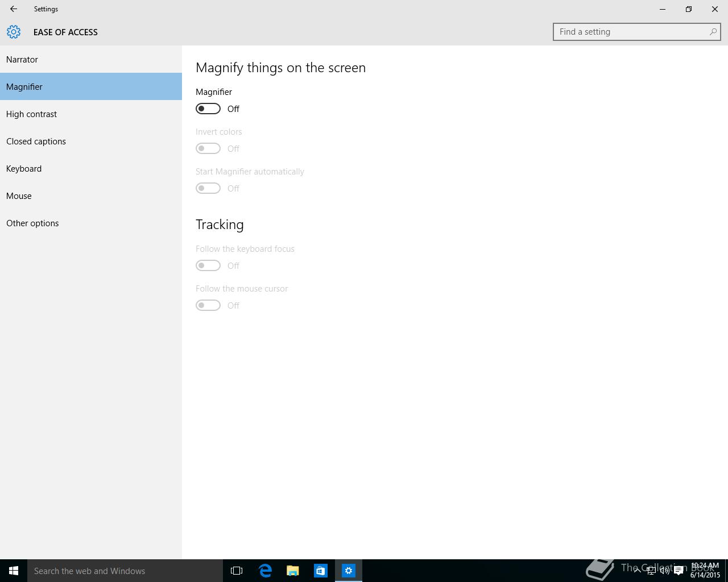Open Task View from the taskbar

click(x=237, y=571)
